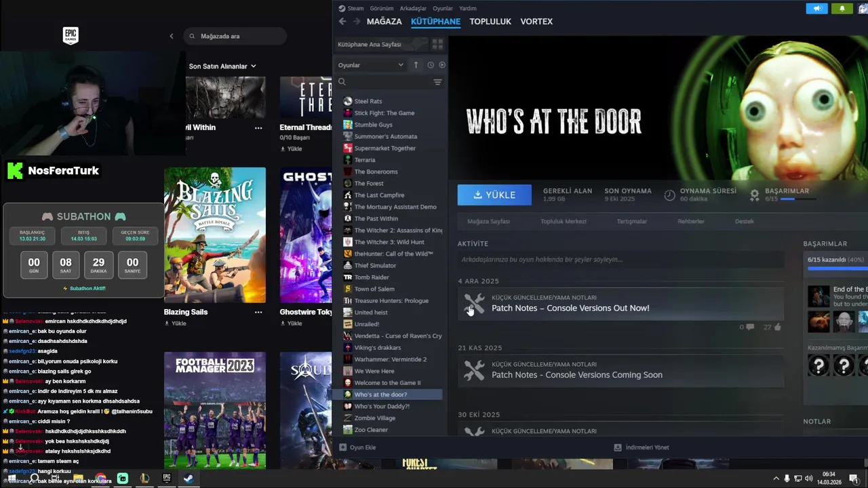Open the End of the... achievement icon
Viewport: 868px width, 488px height.
818,296
